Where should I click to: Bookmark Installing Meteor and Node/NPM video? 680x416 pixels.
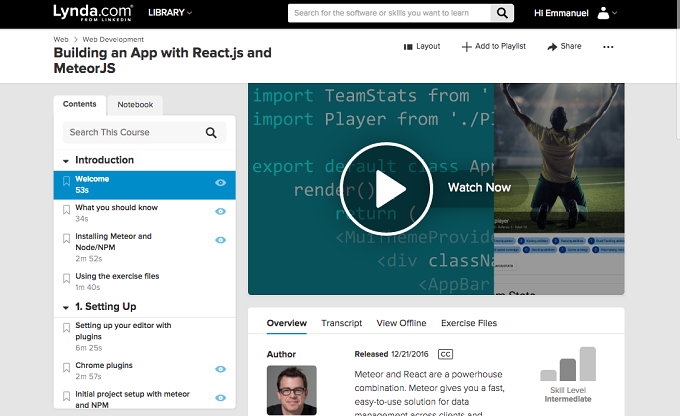66,239
